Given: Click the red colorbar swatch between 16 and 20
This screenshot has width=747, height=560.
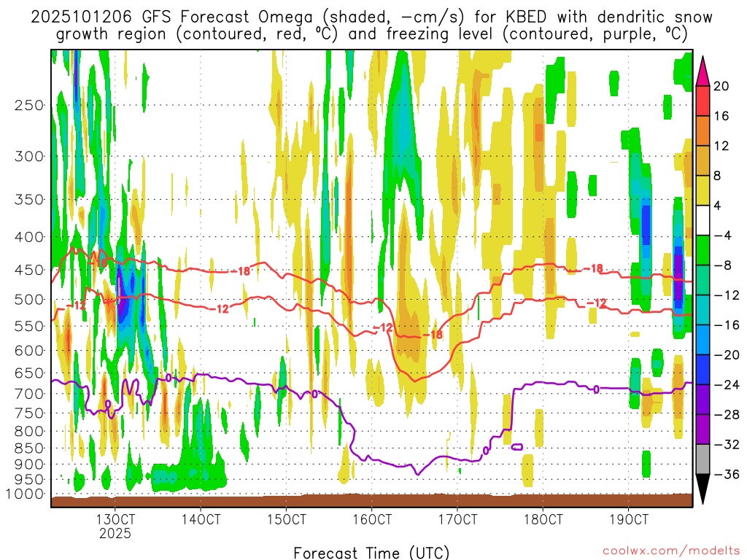Looking at the screenshot, I should click(x=703, y=101).
